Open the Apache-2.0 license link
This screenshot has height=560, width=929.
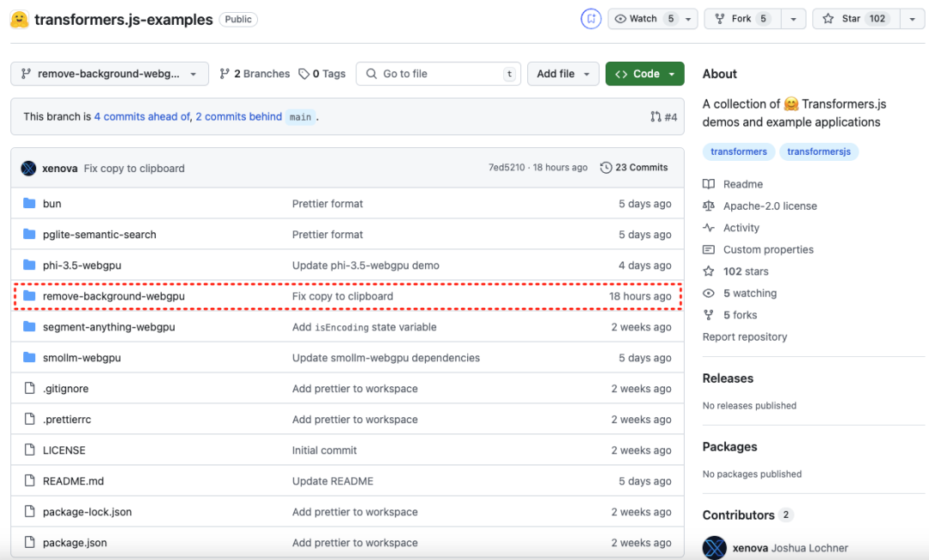[x=770, y=206]
